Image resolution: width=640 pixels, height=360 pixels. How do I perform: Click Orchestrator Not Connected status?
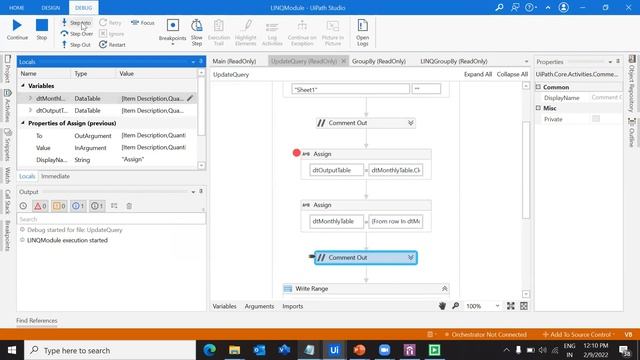click(x=486, y=334)
